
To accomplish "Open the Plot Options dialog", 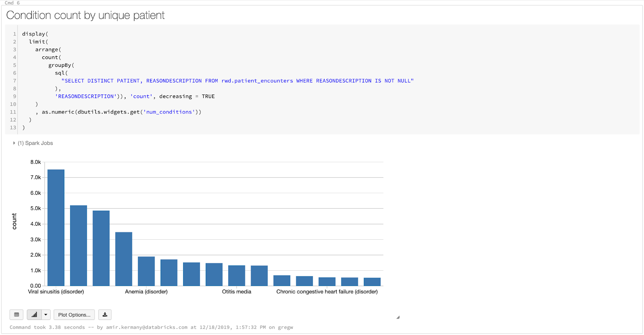I will [x=74, y=314].
